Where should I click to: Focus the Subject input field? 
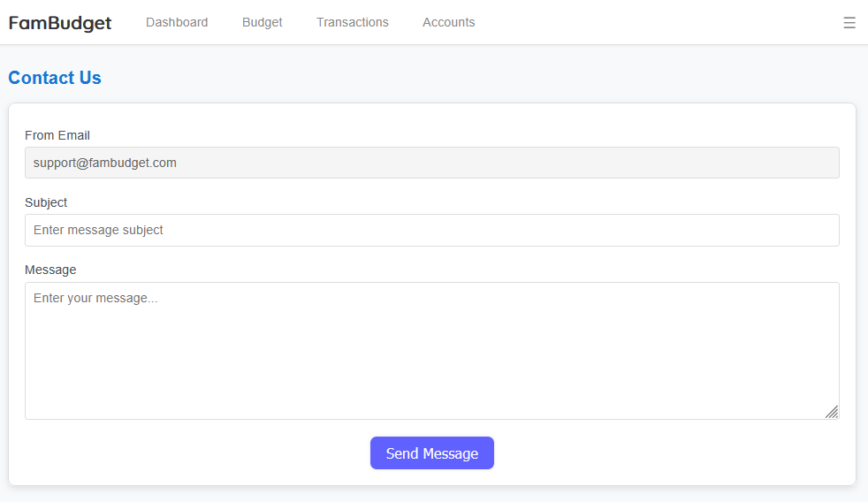pos(431,230)
